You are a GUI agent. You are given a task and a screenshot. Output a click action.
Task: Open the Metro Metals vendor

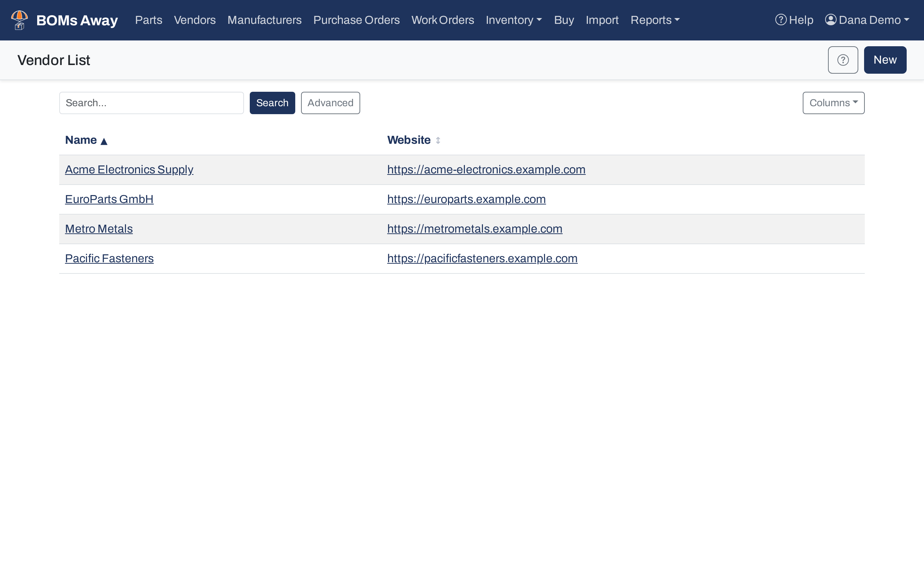tap(99, 229)
